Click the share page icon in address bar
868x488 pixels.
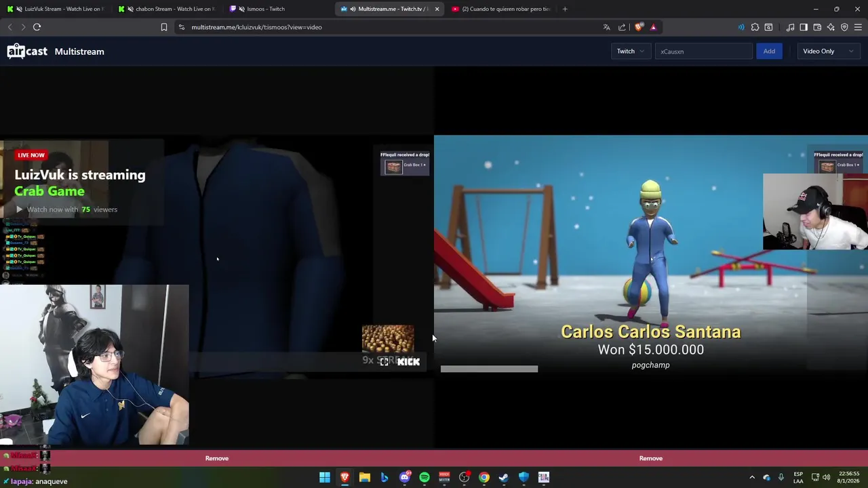(x=622, y=27)
